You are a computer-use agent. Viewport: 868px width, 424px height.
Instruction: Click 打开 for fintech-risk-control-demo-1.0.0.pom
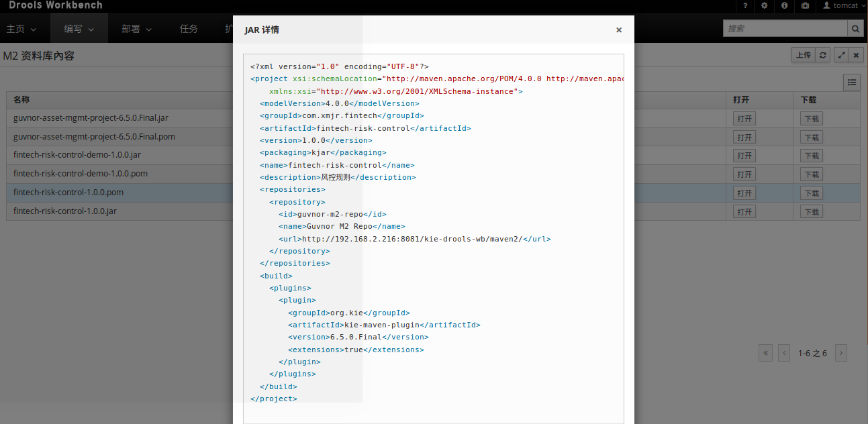click(744, 174)
